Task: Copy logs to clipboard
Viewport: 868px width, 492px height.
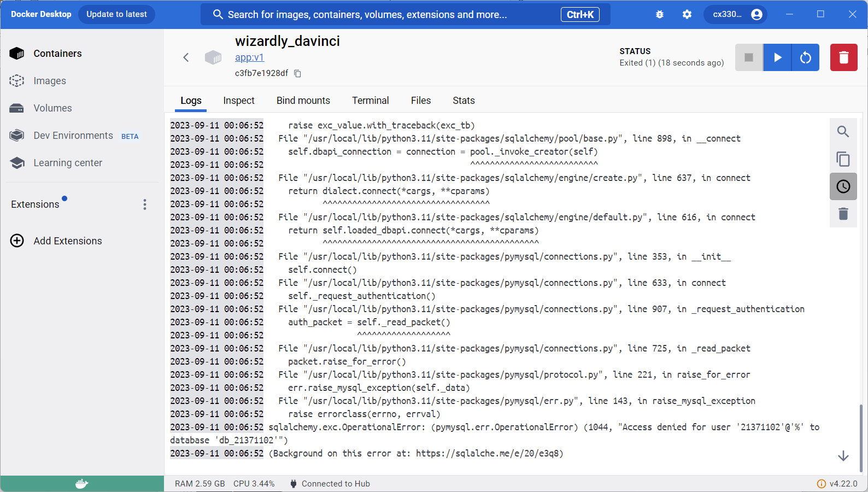Action: coord(843,159)
